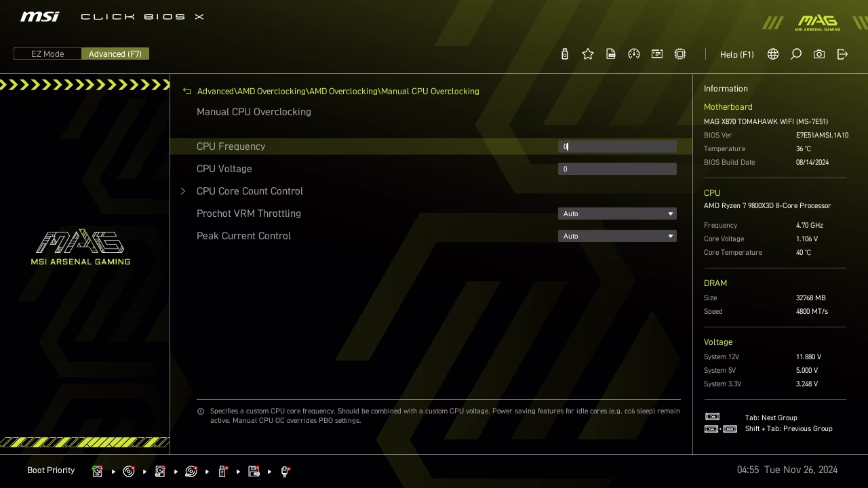The width and height of the screenshot is (868, 488).
Task: Click the description info circle icon
Action: coord(201,411)
